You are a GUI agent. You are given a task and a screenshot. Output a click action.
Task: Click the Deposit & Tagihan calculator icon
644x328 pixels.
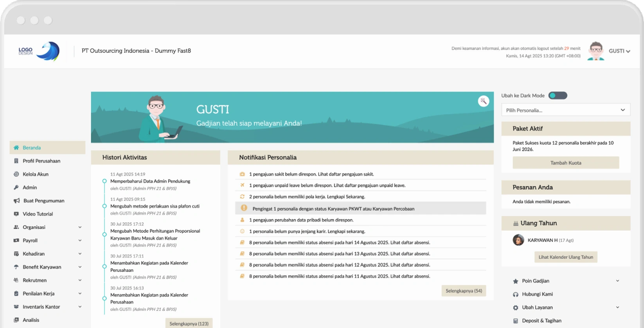[515, 321]
